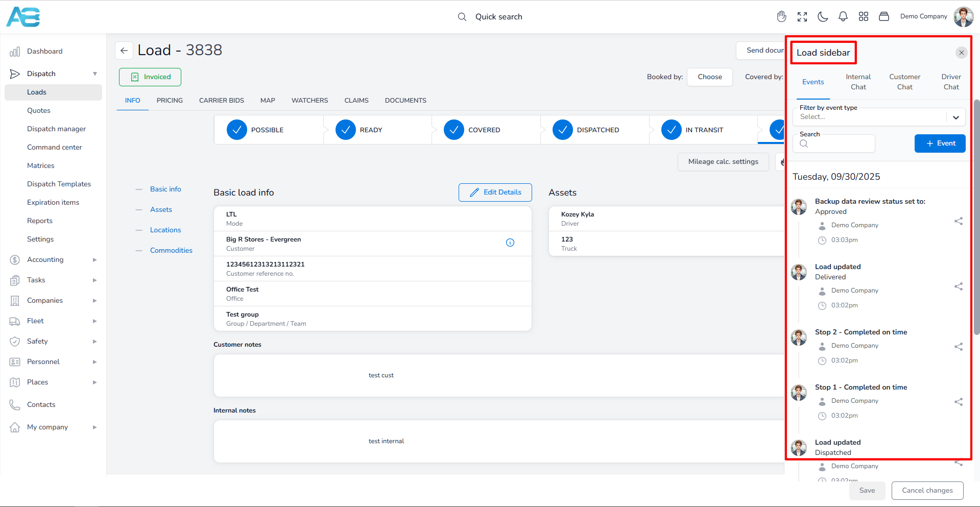
Task: Click the hand icon in top bar
Action: (x=781, y=17)
